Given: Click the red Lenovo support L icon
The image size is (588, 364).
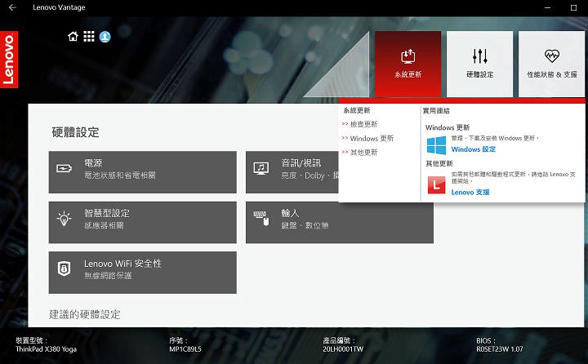Looking at the screenshot, I should pos(436,187).
